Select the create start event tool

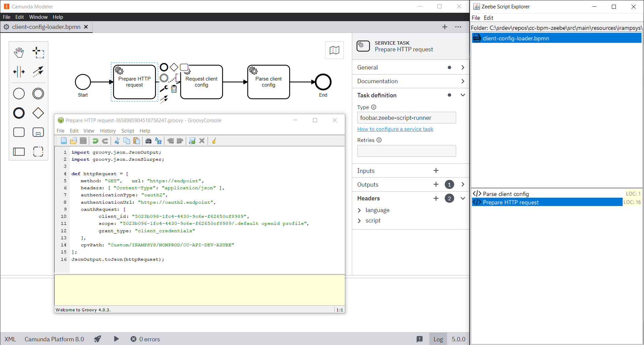click(19, 94)
